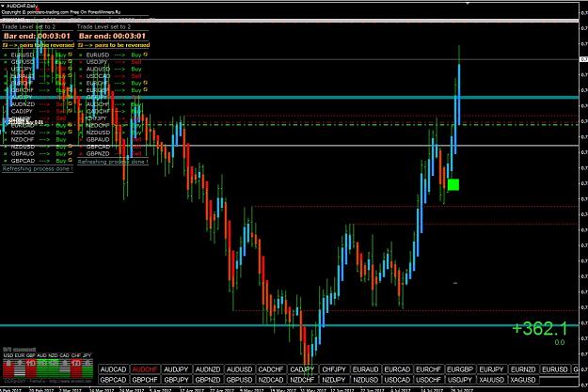Select NZDCHF Buy row in left panel
Image resolution: width=588 pixels, height=392 pixels.
[37, 139]
